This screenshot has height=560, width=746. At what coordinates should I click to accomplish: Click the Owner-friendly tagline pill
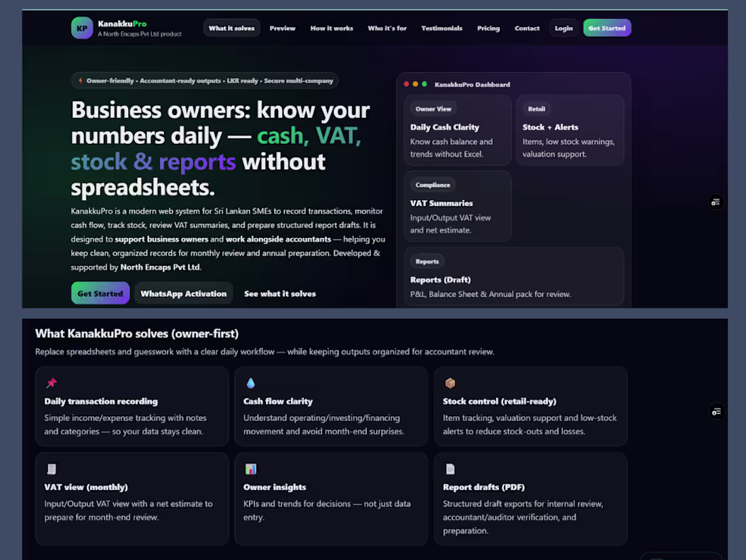[x=205, y=81]
